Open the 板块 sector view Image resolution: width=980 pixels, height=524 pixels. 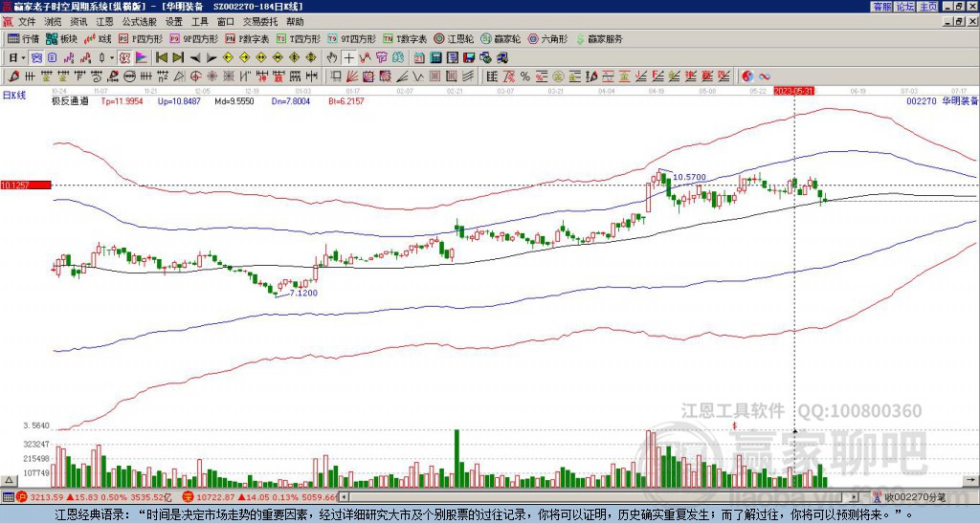(62, 38)
